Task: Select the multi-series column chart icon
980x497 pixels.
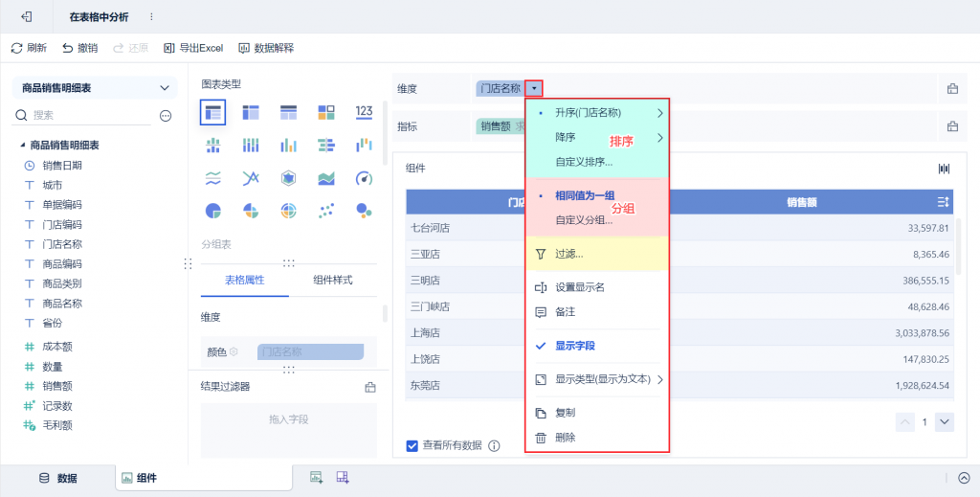Action: 288,146
